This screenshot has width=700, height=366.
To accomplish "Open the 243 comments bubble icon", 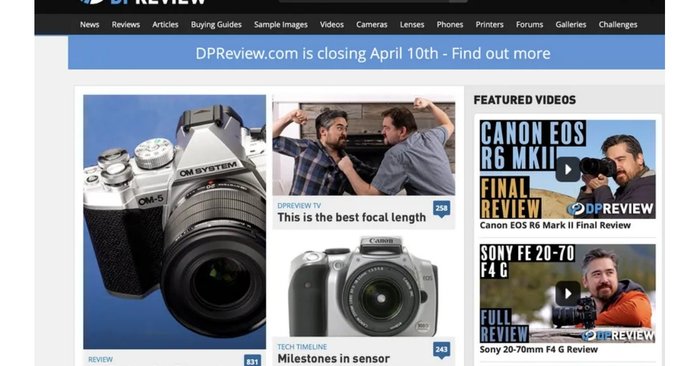I will point(442,350).
